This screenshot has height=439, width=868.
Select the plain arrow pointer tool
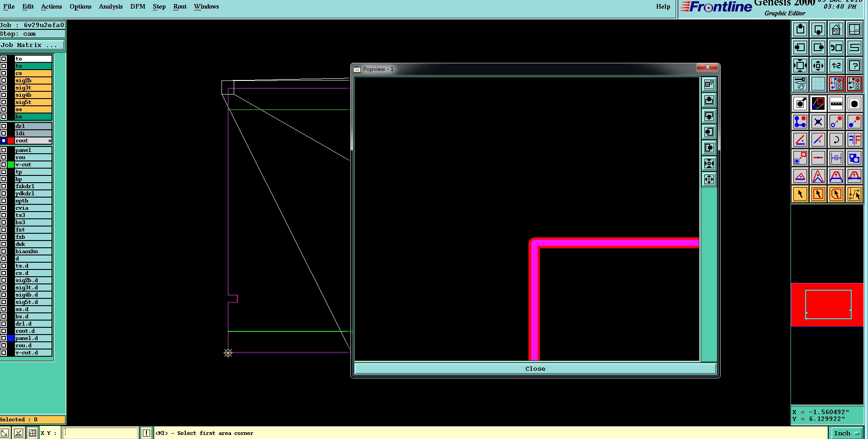[800, 194]
